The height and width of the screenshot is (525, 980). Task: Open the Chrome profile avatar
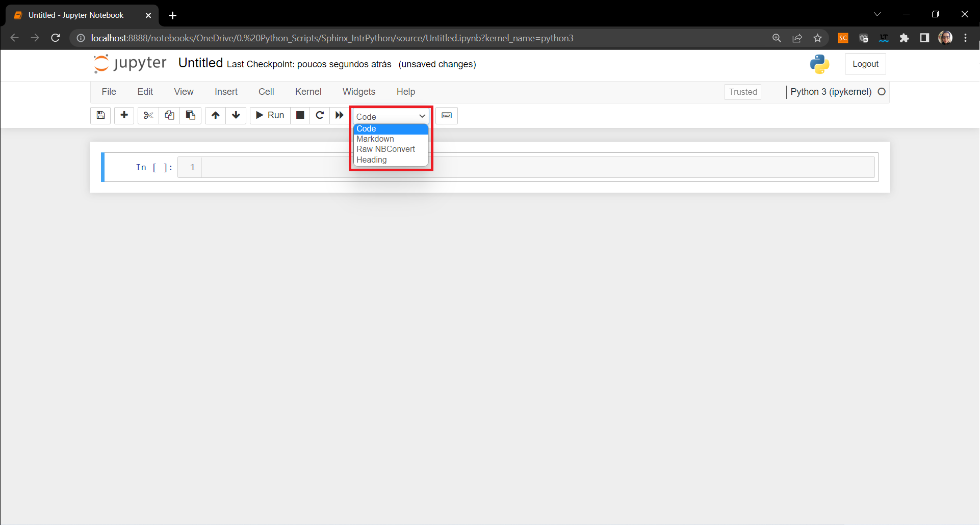[945, 38]
